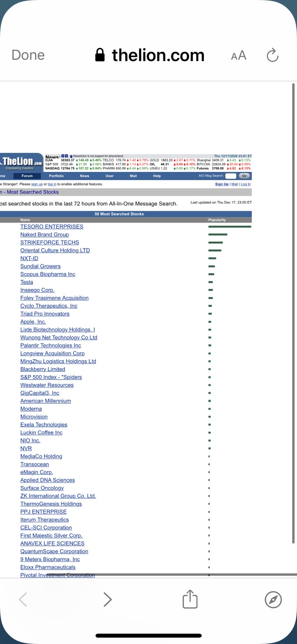Open NIO Inc. link
Viewport: 297px width, 644px height.
click(x=30, y=441)
